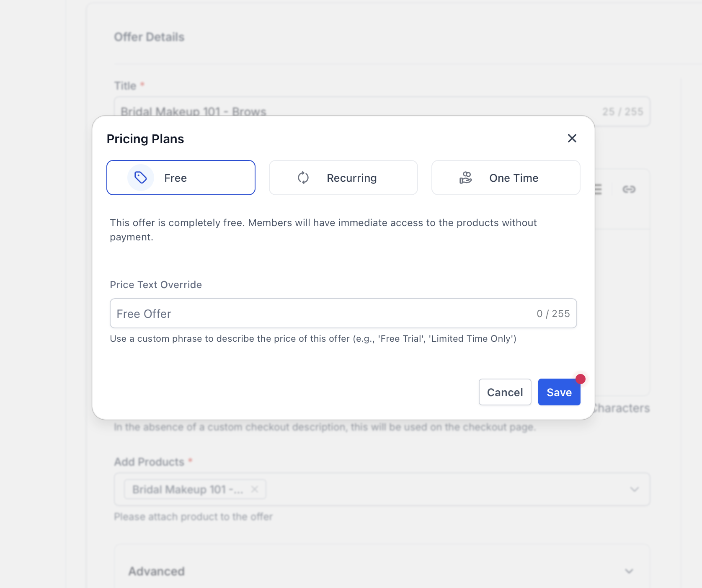Screen dimensions: 702x588
Task: Expand the Advanced section chevron
Action: [x=629, y=571]
